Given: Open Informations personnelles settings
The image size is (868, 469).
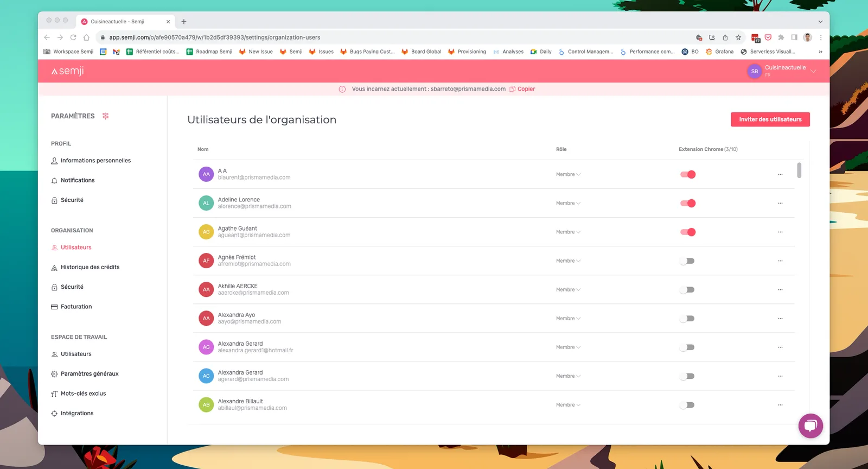Looking at the screenshot, I should tap(91, 161).
